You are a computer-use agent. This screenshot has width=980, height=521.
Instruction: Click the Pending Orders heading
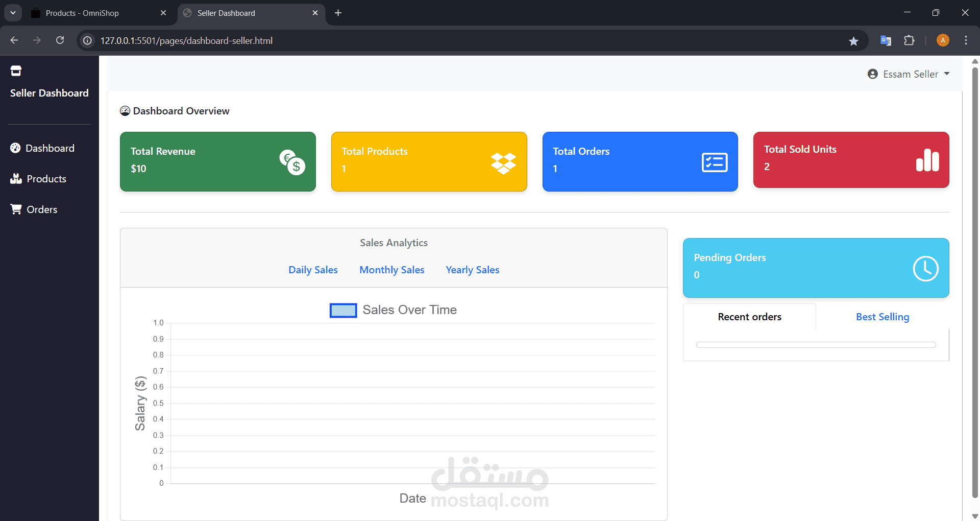[x=729, y=257]
